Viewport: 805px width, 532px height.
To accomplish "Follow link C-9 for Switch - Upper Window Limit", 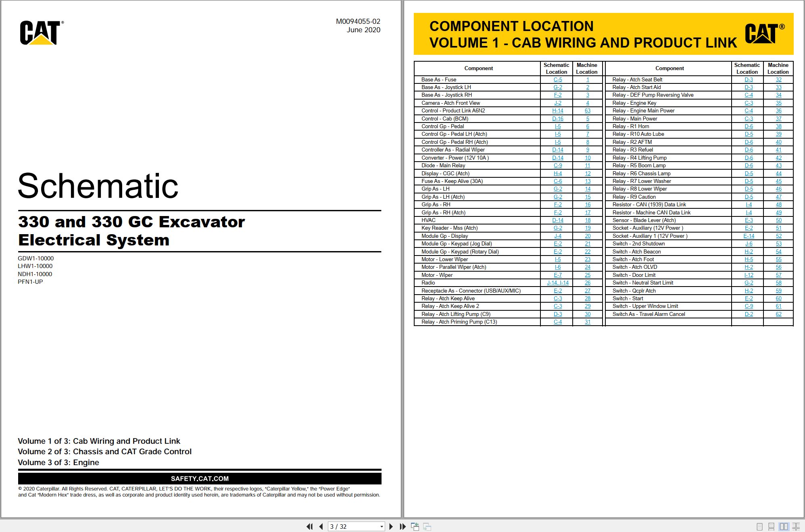I will pos(749,306).
